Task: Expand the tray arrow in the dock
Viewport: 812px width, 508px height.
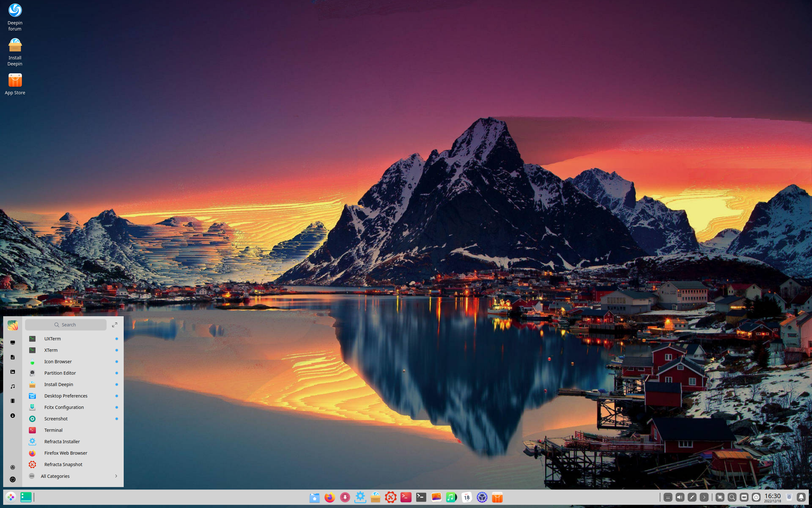Action: click(704, 497)
